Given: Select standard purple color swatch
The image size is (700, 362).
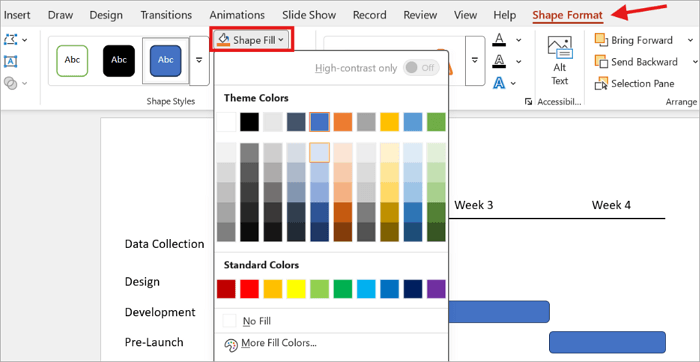Looking at the screenshot, I should pyautogui.click(x=436, y=289).
